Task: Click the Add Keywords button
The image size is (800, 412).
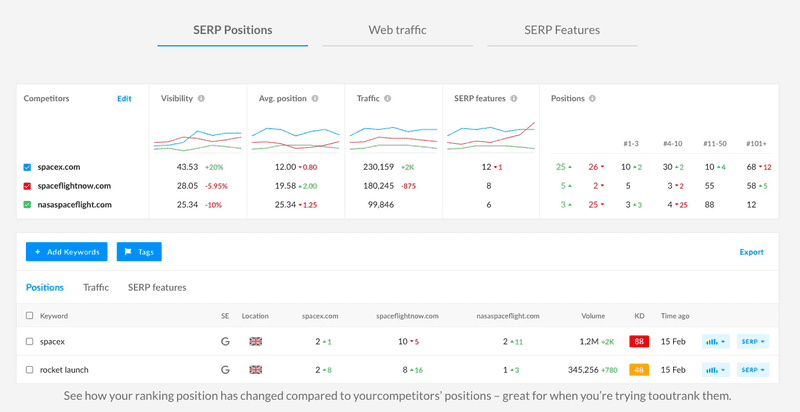Action: [x=66, y=252]
